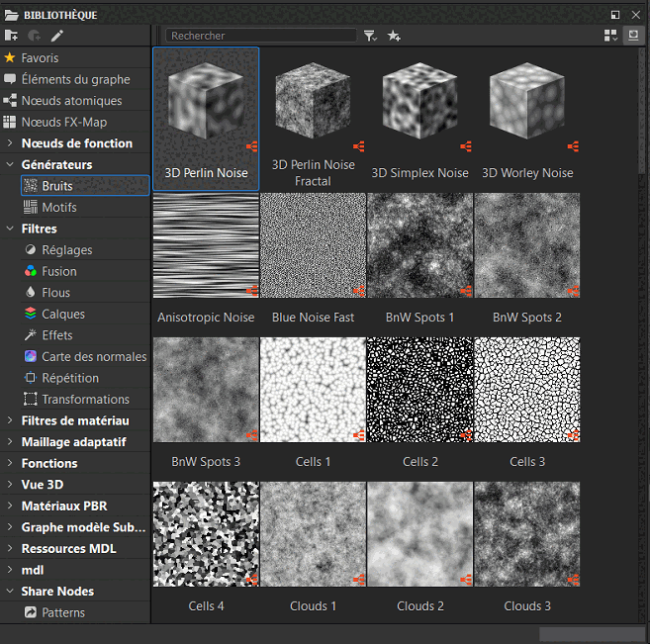
Task: Open the Favoris list
Action: (40, 58)
